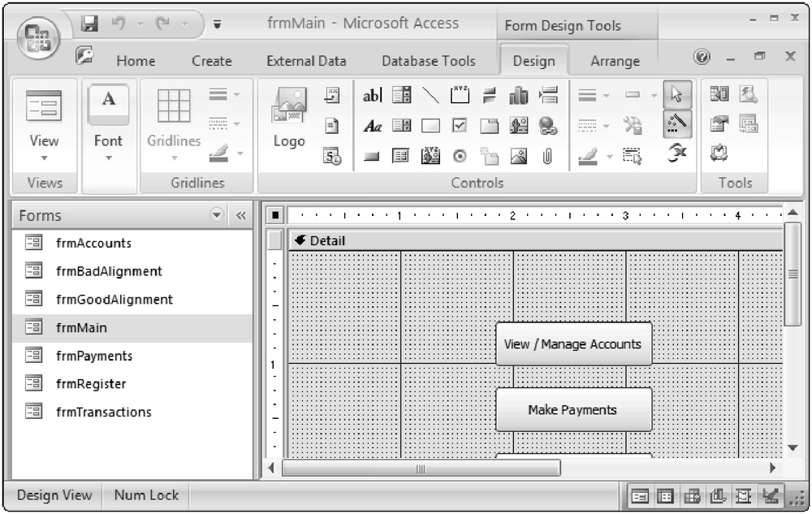Switch to the Arrange tab
Image resolution: width=812 pixels, height=514 pixels.
615,61
